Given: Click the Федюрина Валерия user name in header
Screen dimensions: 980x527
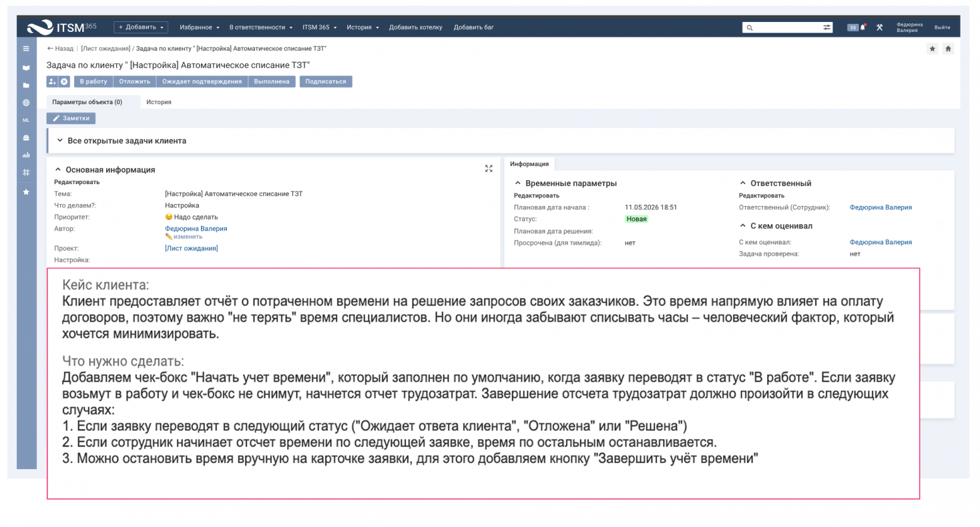Looking at the screenshot, I should pyautogui.click(x=909, y=27).
